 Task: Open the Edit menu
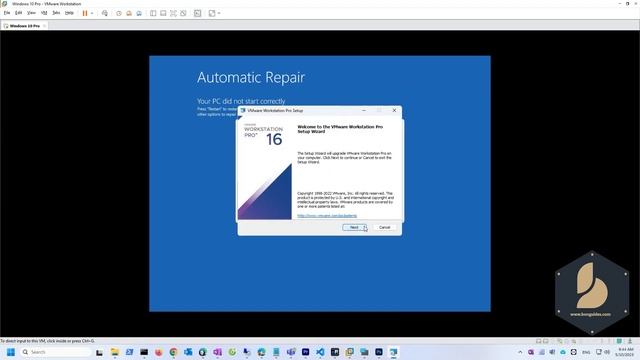(19, 13)
